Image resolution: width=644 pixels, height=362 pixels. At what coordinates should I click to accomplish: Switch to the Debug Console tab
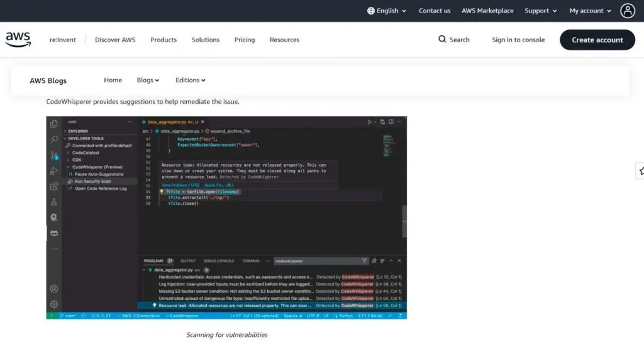(218, 261)
